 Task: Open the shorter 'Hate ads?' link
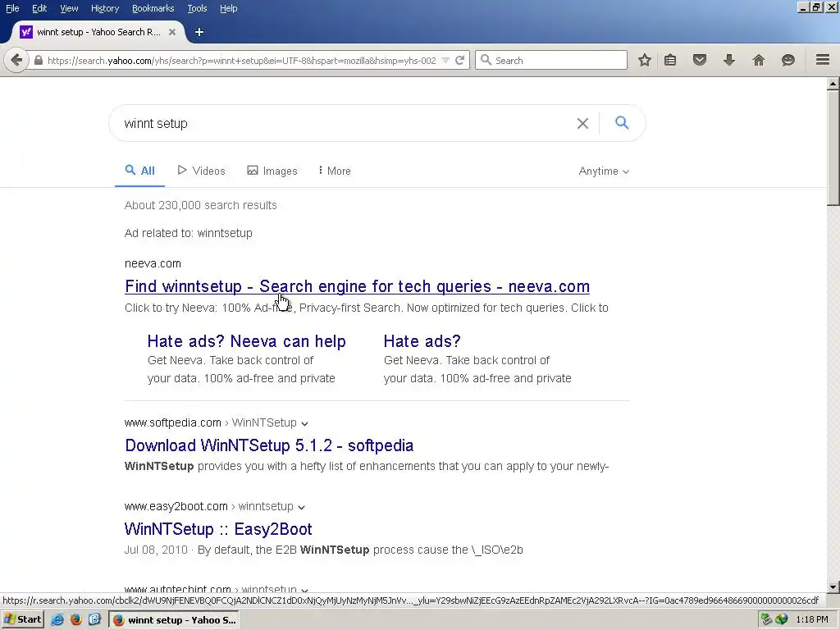tap(422, 341)
